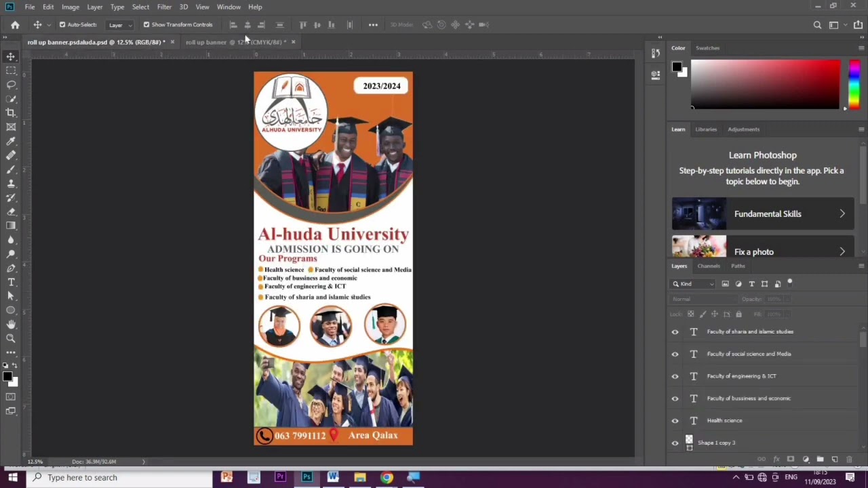Open the layer style fx icon
The image size is (868, 488).
776,460
